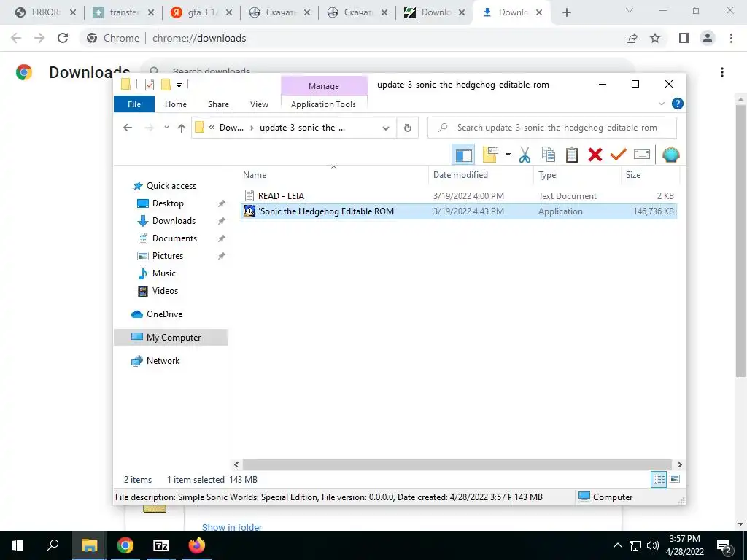Click the Dow... breadcrumb in address bar
Screen dimensions: 747x560
click(231, 128)
